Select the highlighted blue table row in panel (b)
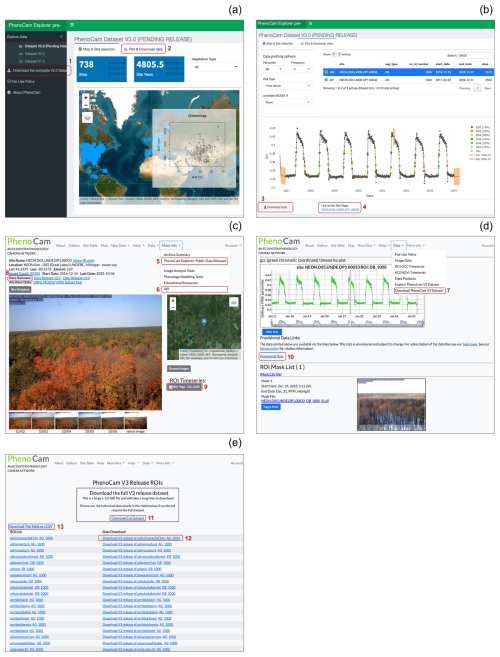 (x=407, y=72)
